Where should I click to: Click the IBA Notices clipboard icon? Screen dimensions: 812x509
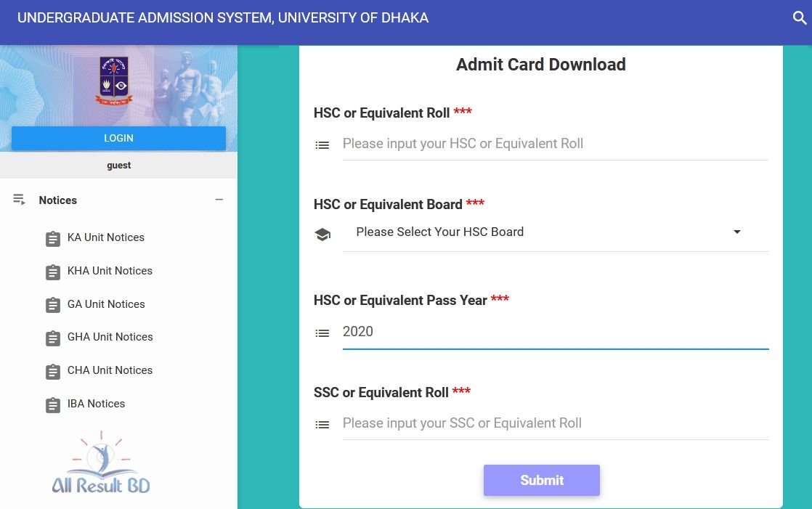[x=53, y=405]
